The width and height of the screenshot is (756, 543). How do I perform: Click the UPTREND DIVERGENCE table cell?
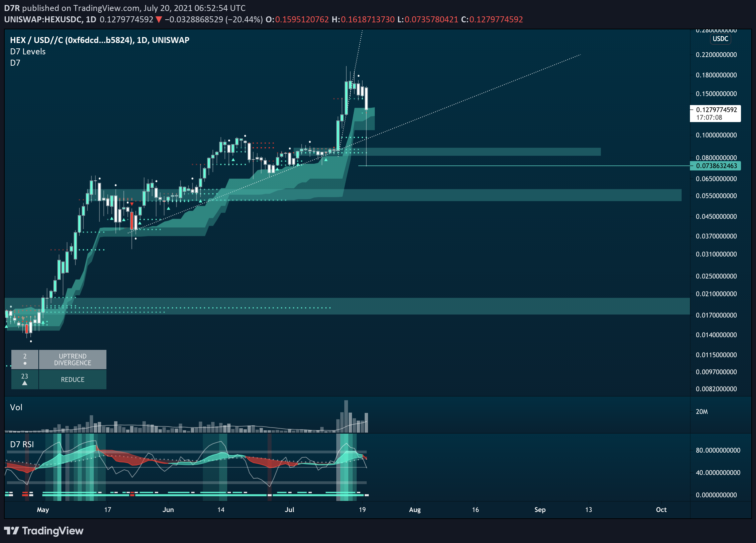click(x=72, y=360)
